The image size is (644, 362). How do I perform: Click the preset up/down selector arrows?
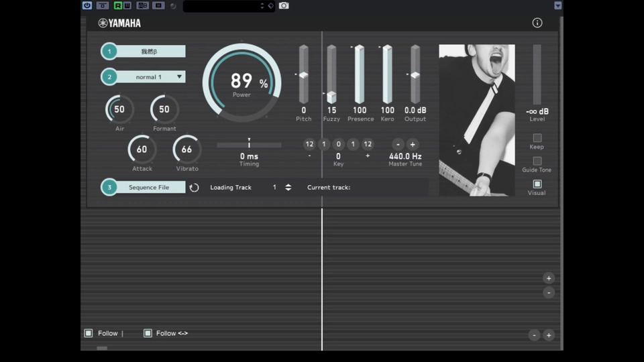[262, 6]
